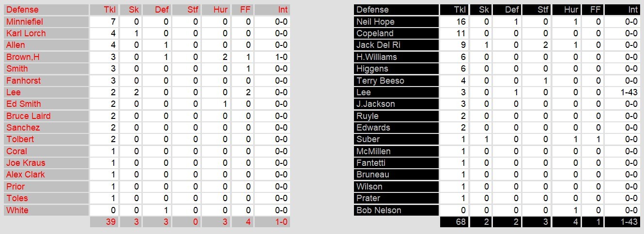Select Alex Clark in left table

click(x=25, y=175)
